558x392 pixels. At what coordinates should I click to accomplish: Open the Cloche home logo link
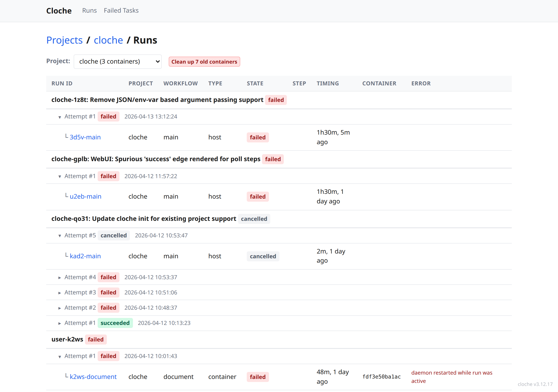coord(59,11)
